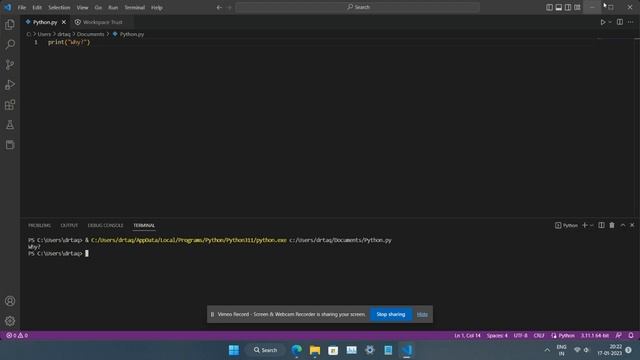Open Customize Layout icon
Viewport: 640px width, 360px height.
click(578, 7)
